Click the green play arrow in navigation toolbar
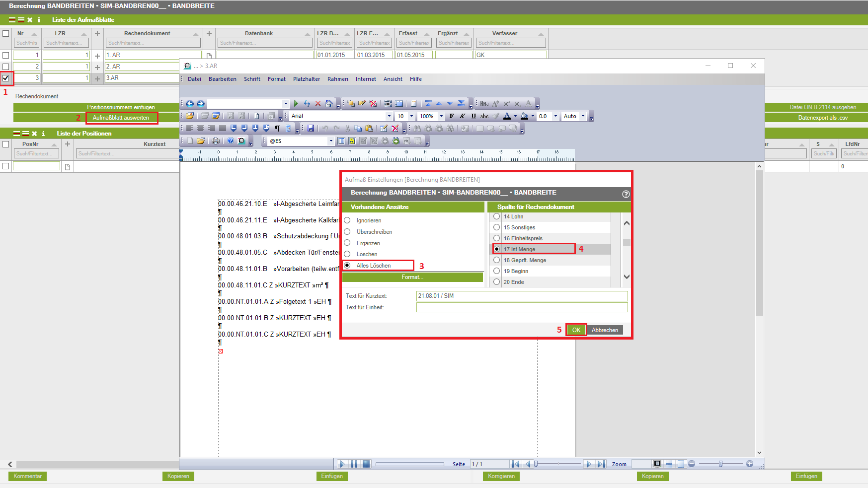The width and height of the screenshot is (868, 488). 296,104
